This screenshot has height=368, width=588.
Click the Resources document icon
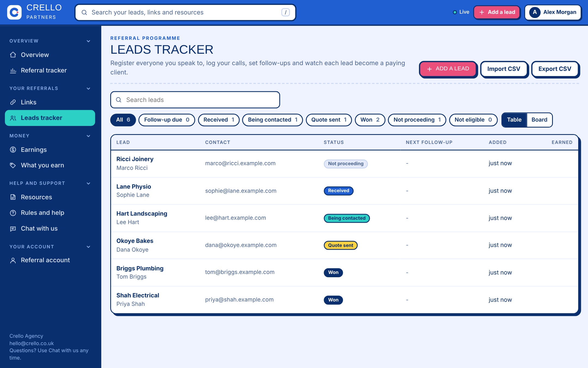pos(13,197)
